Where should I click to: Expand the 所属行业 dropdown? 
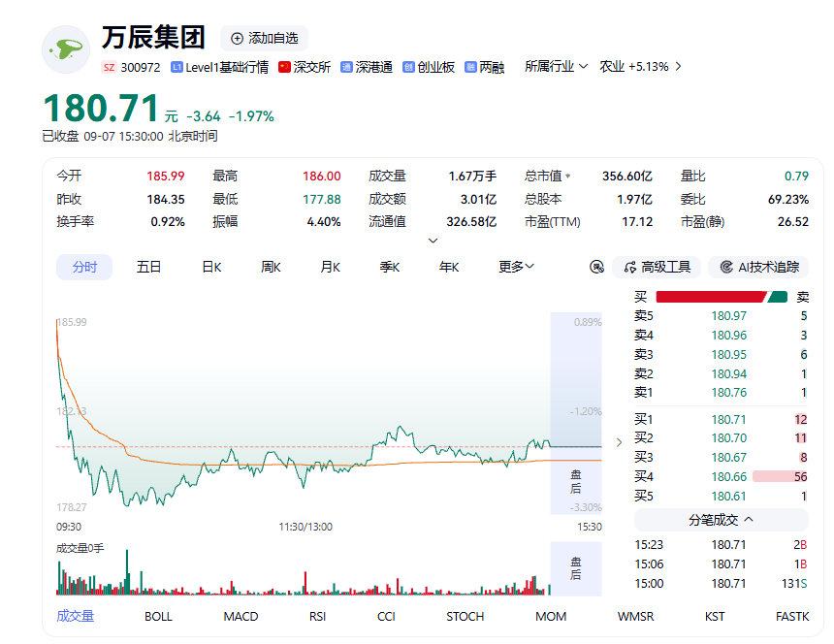pos(556,67)
